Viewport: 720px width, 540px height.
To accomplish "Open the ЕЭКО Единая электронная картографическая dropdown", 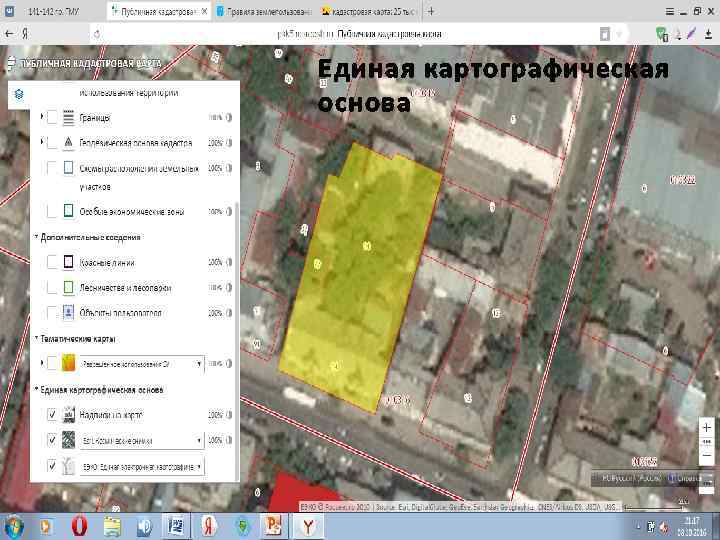I will (142, 467).
